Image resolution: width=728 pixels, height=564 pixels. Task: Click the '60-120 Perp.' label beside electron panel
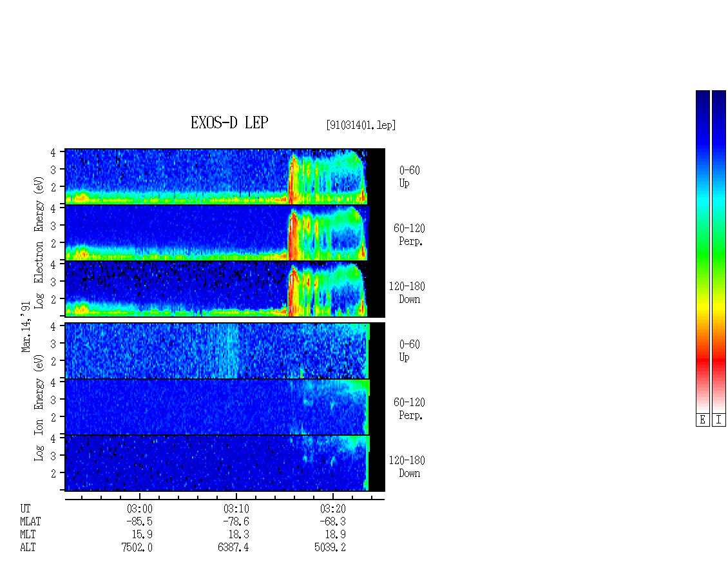[409, 235]
